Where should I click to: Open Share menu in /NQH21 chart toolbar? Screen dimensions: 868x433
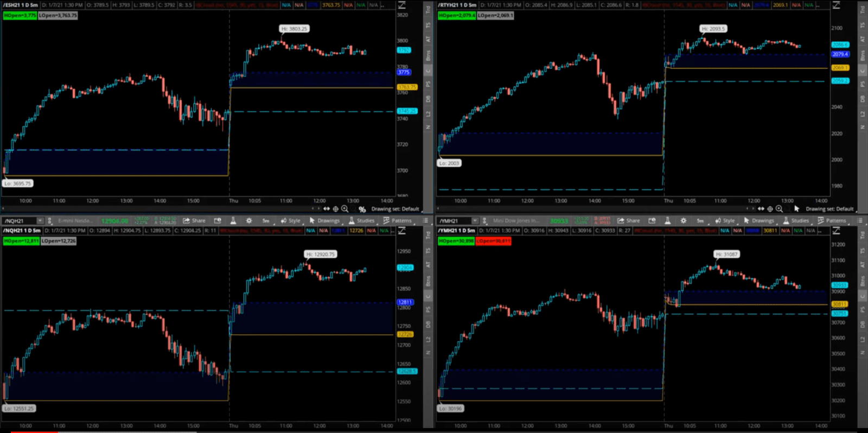194,221
